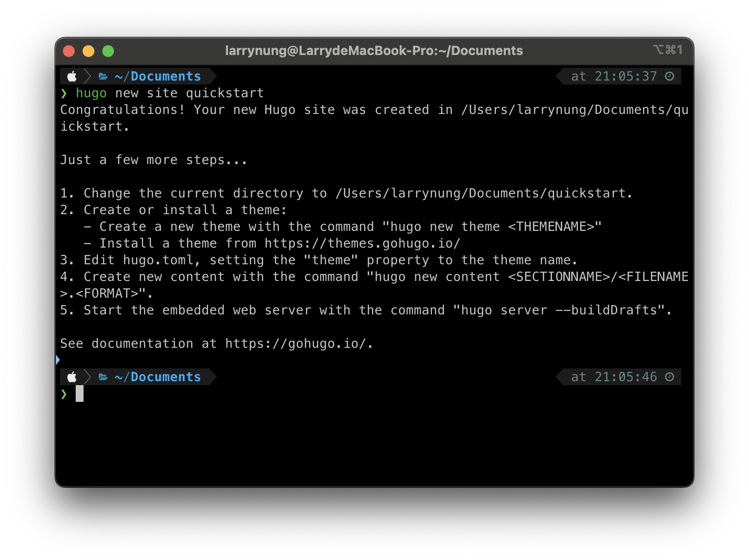The height and width of the screenshot is (560, 749).
Task: Click the folder icon in first prompt
Action: [103, 76]
